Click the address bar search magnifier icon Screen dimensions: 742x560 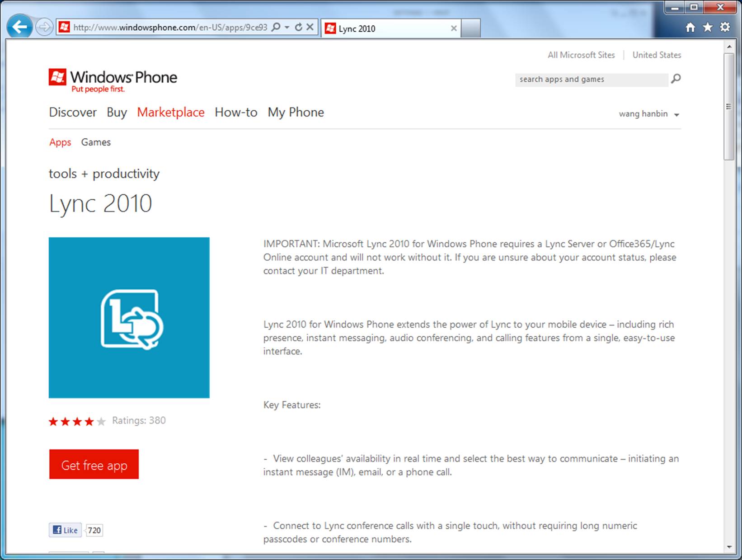tap(276, 27)
